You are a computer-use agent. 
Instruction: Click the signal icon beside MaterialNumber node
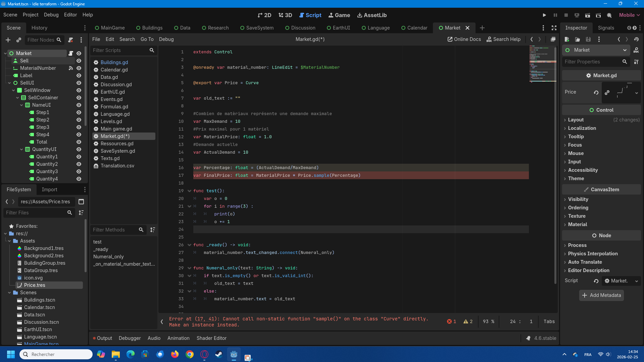70,68
